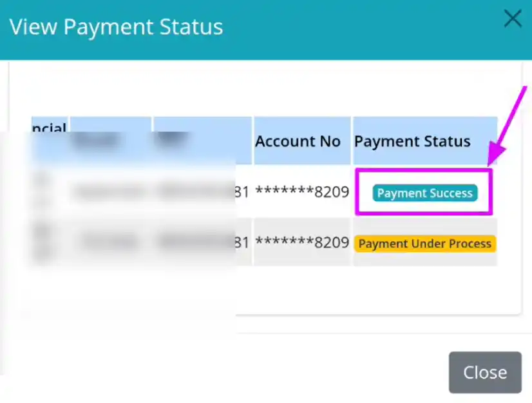Click the blurred cell in first data row

[x=110, y=192]
